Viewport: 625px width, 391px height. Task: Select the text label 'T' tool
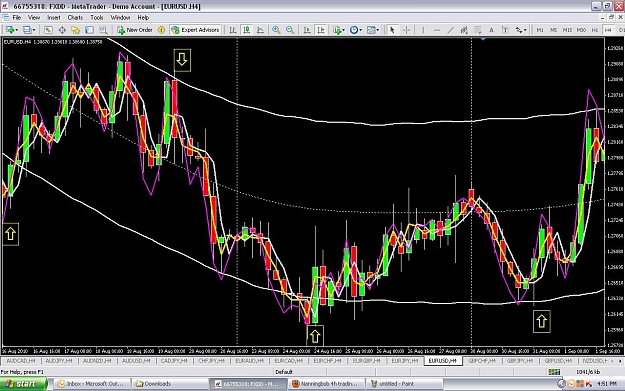[x=505, y=30]
